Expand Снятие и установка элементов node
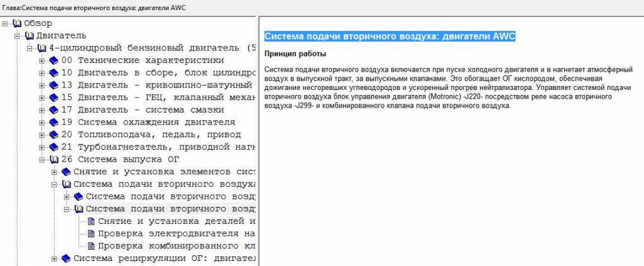644x266 pixels. (x=55, y=172)
